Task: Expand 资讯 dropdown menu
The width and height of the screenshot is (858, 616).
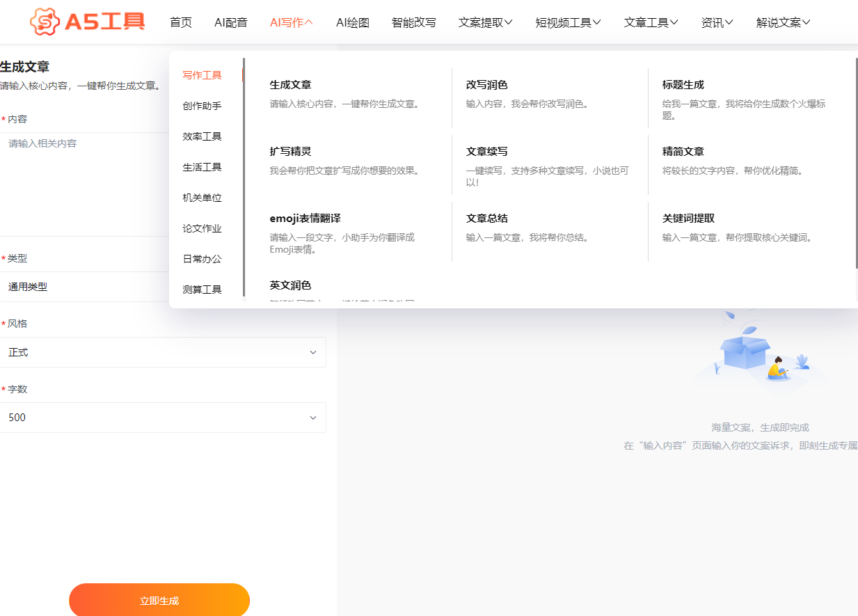Action: pyautogui.click(x=717, y=22)
